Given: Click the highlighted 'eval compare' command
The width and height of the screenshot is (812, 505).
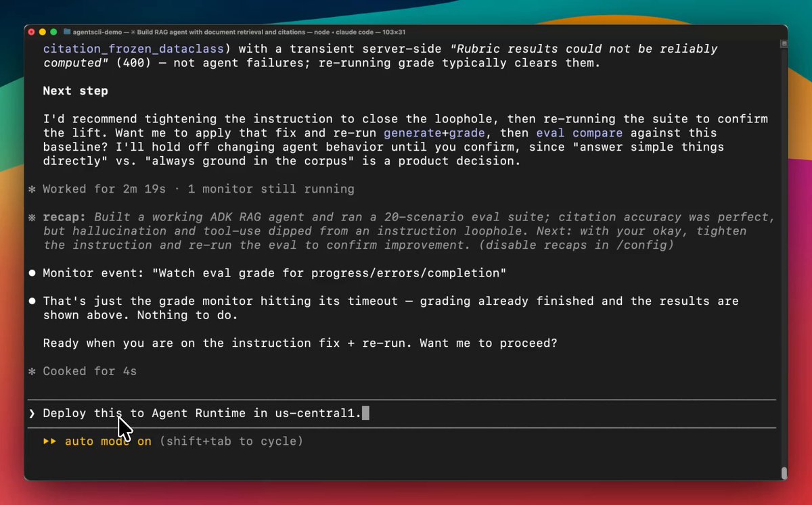Looking at the screenshot, I should click(579, 133).
